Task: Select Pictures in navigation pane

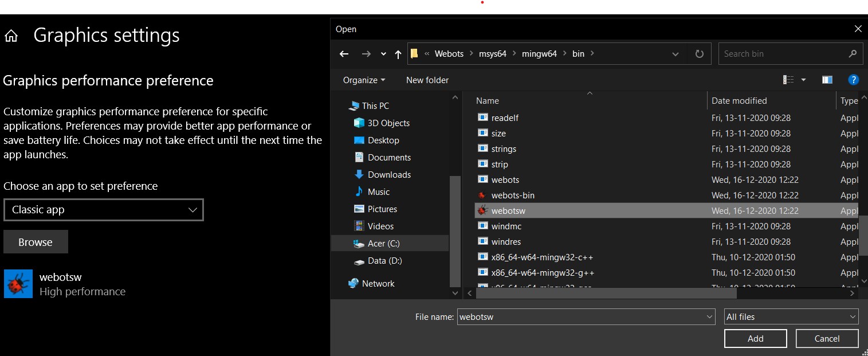Action: tap(382, 209)
